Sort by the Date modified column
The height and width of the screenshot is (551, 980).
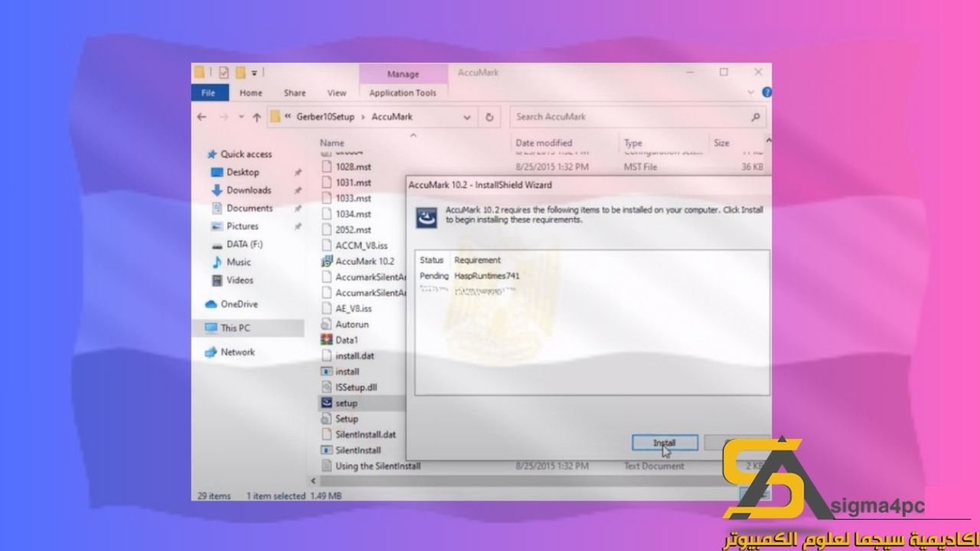pos(544,143)
